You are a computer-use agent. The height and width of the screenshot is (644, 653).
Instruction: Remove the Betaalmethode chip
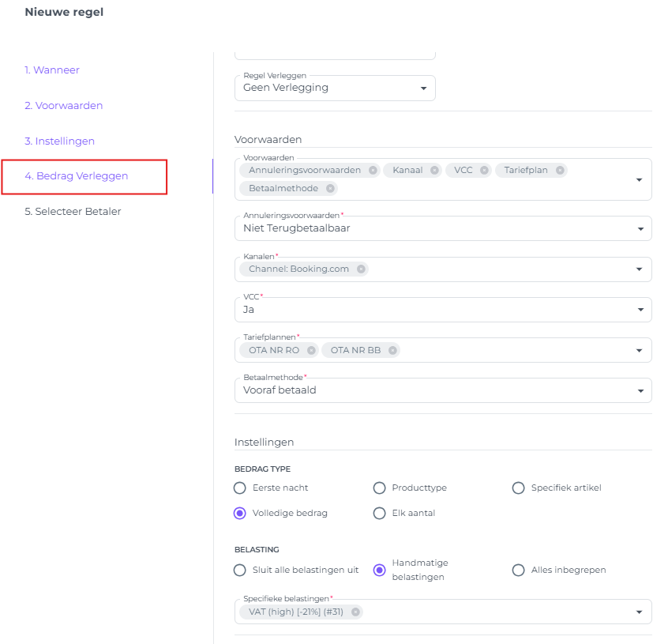(330, 189)
